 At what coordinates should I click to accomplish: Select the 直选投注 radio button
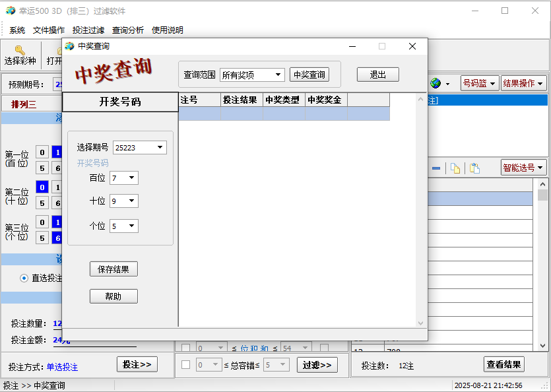point(24,278)
